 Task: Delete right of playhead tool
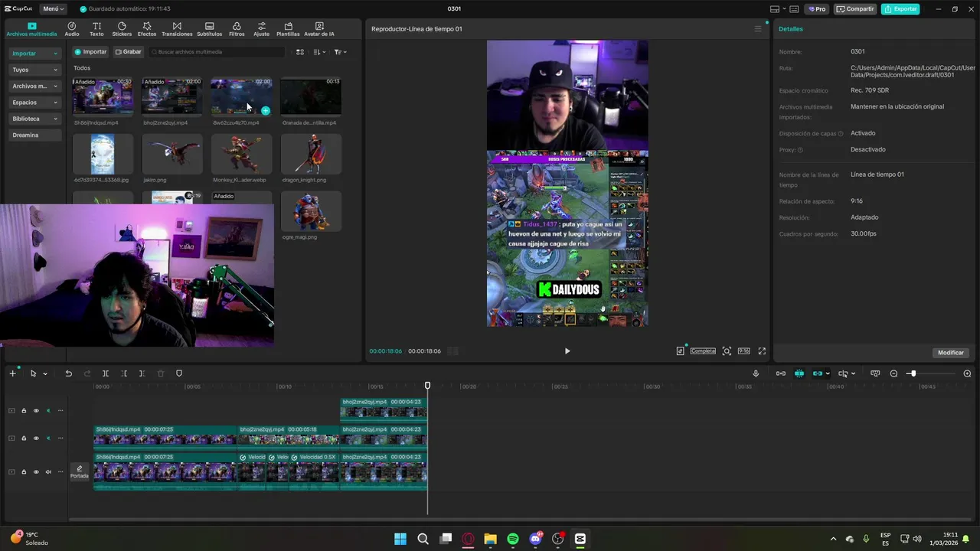142,373
